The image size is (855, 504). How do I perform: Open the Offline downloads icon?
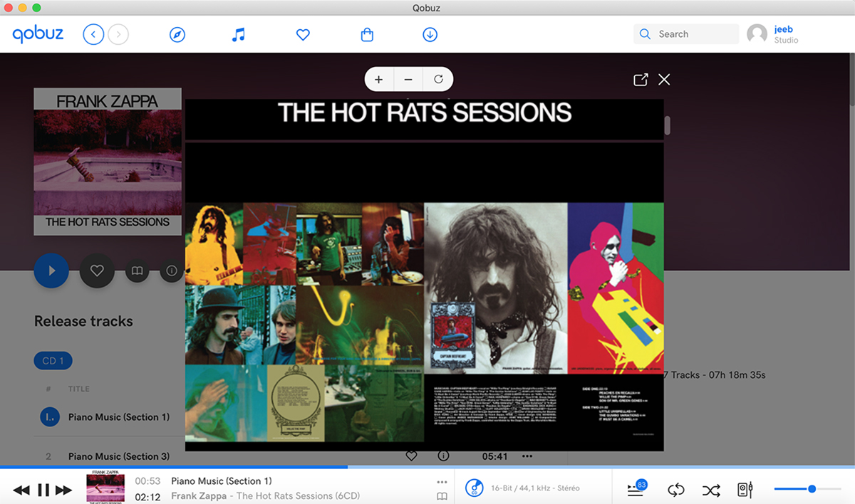(430, 34)
